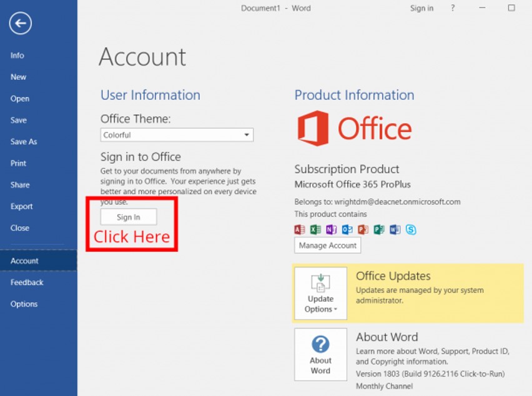Viewport: 532px width, 396px height.
Task: Click the Skype for Business icon
Action: point(411,230)
